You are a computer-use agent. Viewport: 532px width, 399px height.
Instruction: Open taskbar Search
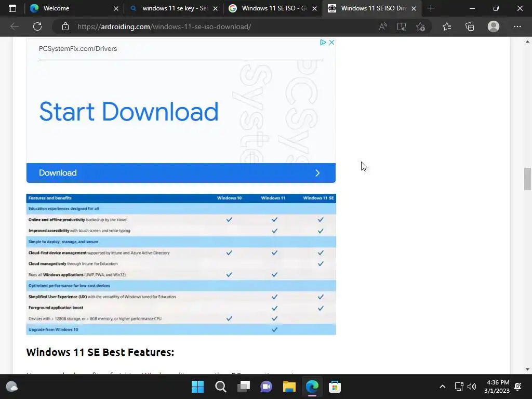click(x=220, y=387)
